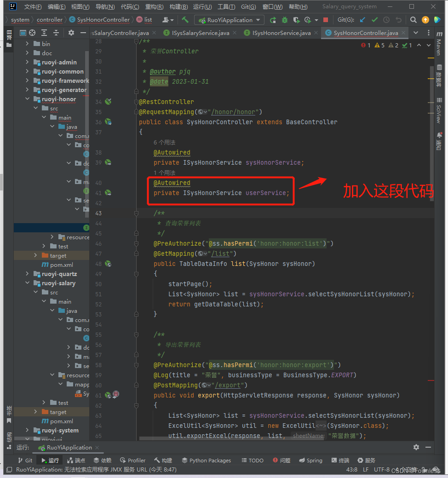Open the Python Packages tool window

207,461
